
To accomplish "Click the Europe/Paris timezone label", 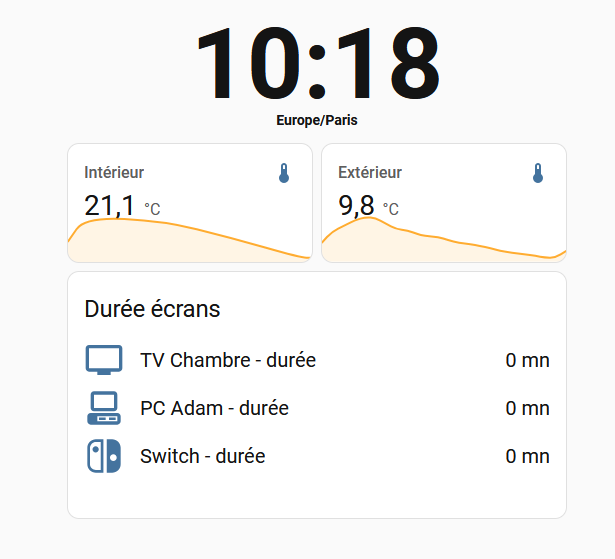I will [x=317, y=120].
